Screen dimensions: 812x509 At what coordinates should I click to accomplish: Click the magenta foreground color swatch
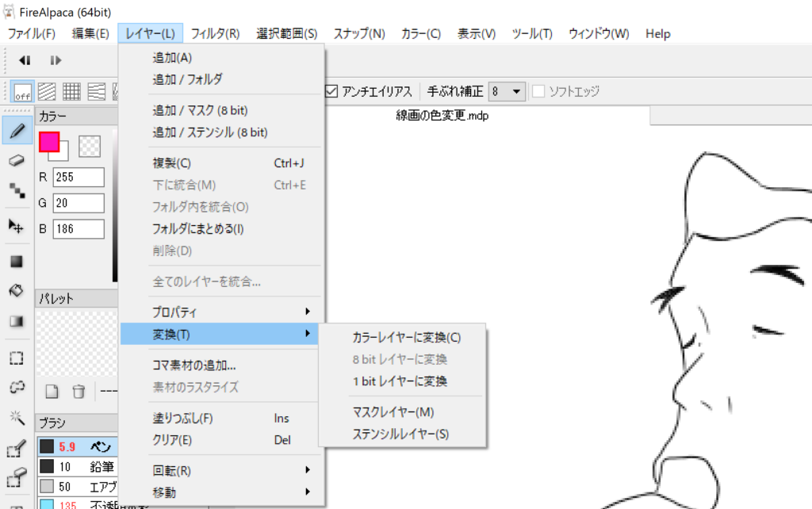48,142
